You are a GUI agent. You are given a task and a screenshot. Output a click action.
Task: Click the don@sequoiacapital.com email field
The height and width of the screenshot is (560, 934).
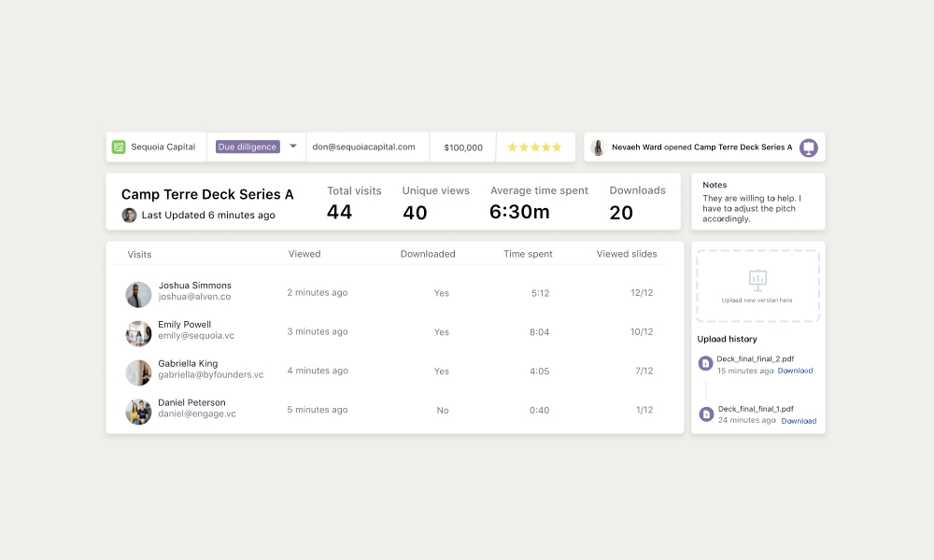click(364, 147)
